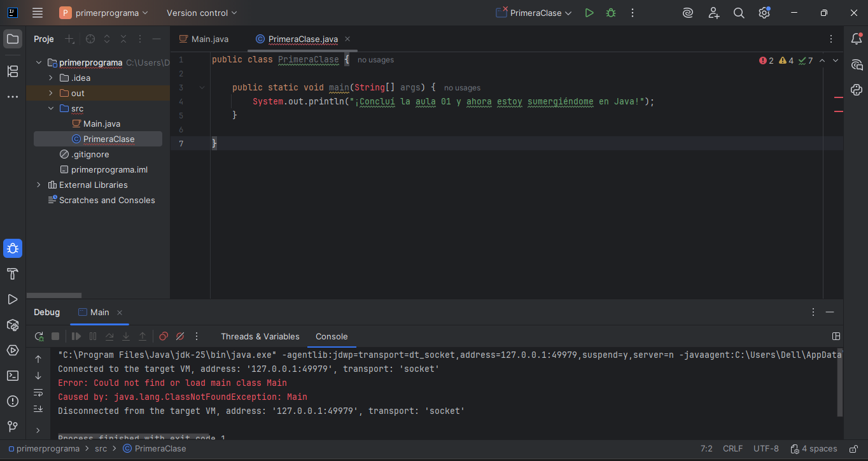868x461 pixels.
Task: Rerun the debug session in Debug panel
Action: [39, 336]
